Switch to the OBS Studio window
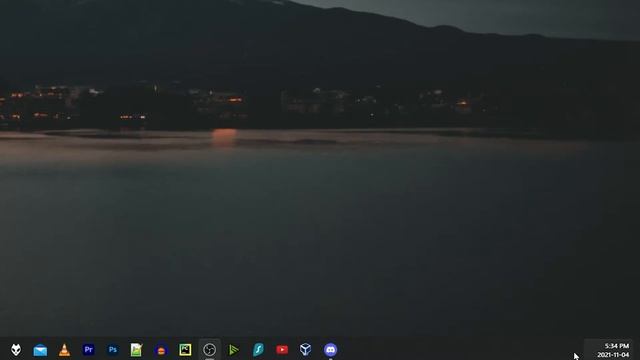The image size is (640, 360). point(209,350)
